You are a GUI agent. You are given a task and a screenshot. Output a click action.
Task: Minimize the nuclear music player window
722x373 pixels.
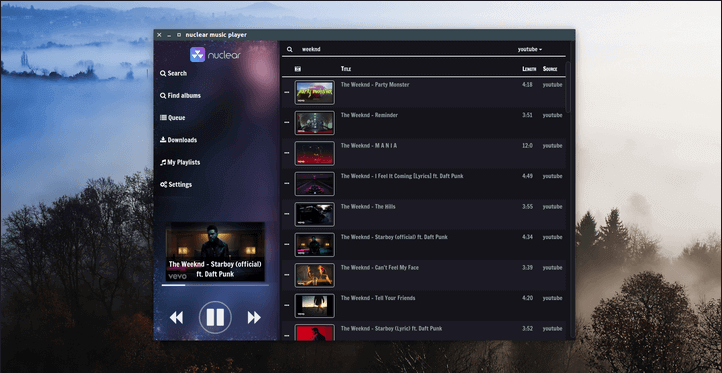[169, 35]
